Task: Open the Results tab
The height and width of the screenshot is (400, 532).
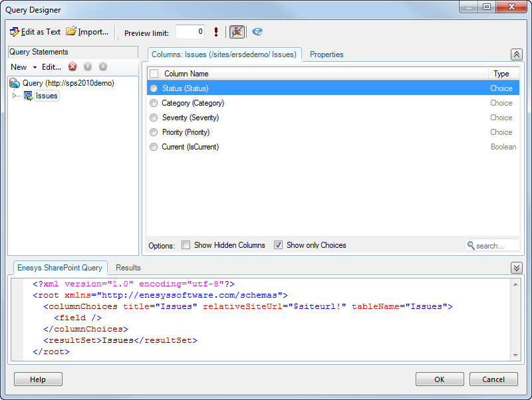Action: (128, 268)
